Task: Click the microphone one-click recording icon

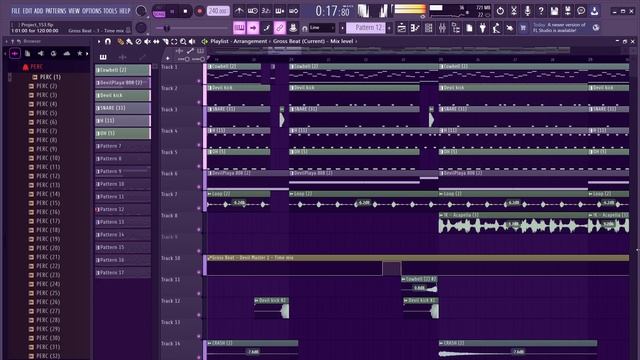Action: tap(527, 11)
